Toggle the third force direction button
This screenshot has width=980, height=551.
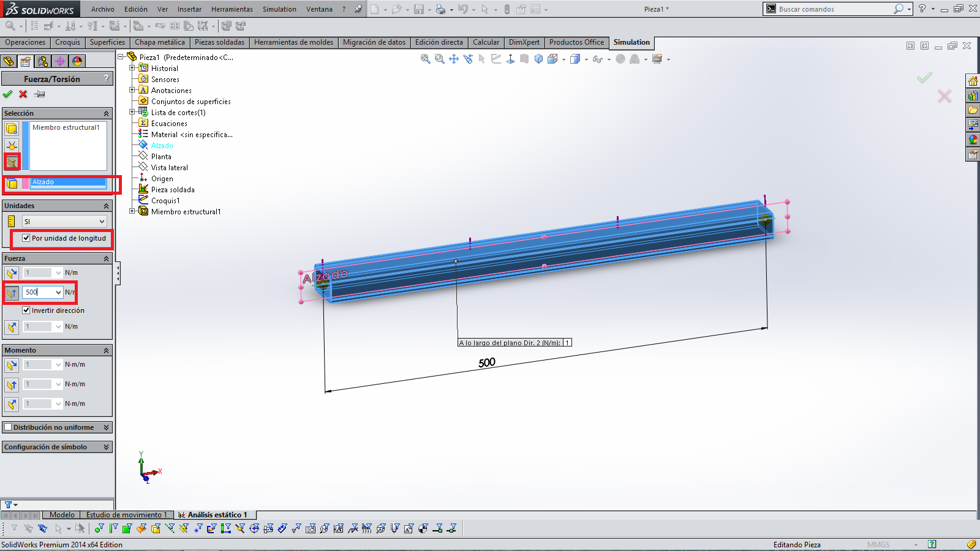[x=12, y=327]
